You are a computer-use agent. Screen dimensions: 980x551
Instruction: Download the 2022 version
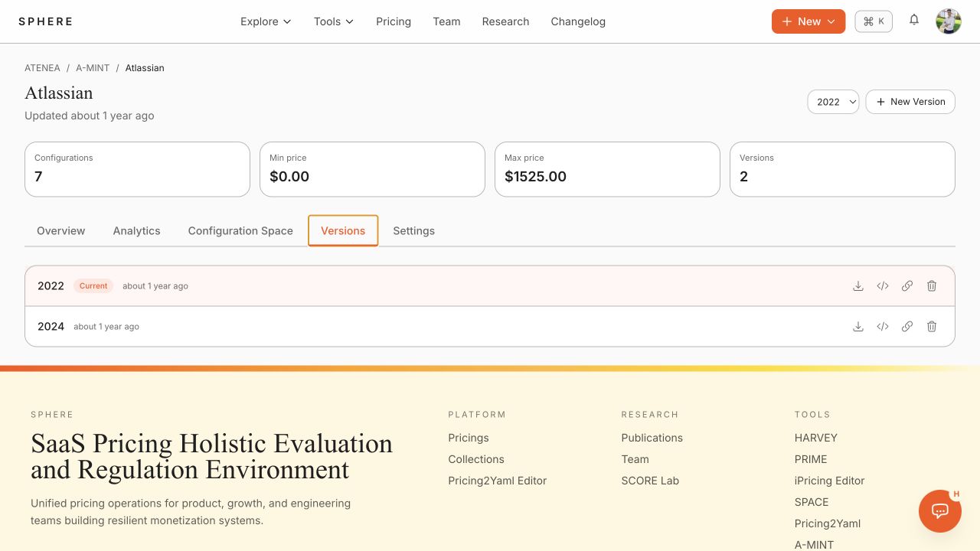tap(858, 286)
